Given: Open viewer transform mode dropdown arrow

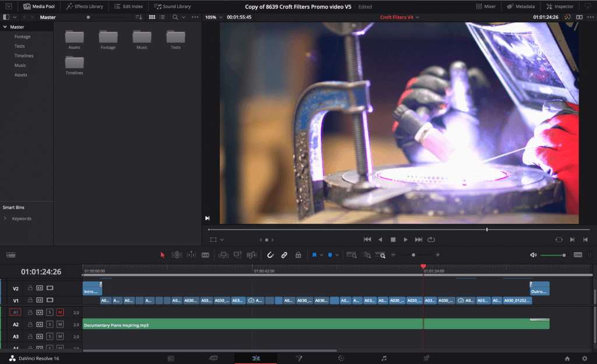Looking at the screenshot, I should click(x=222, y=240).
